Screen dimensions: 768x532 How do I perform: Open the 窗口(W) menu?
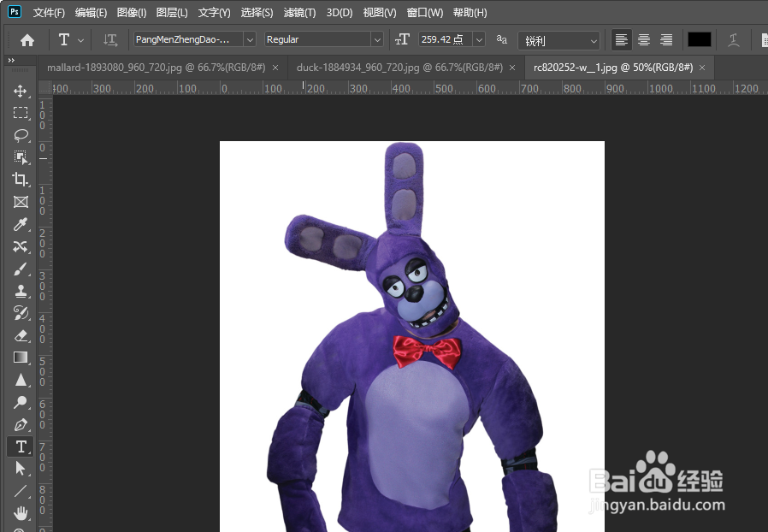coord(425,13)
